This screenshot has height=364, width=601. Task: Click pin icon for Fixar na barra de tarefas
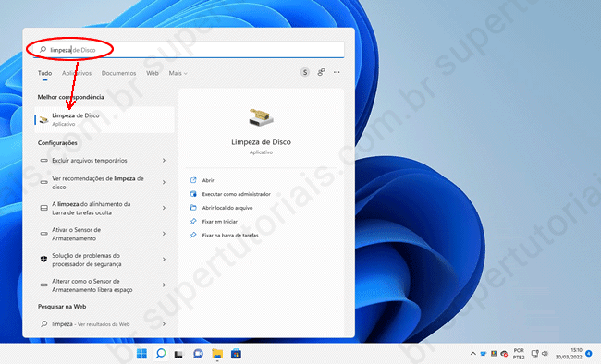pyautogui.click(x=193, y=236)
